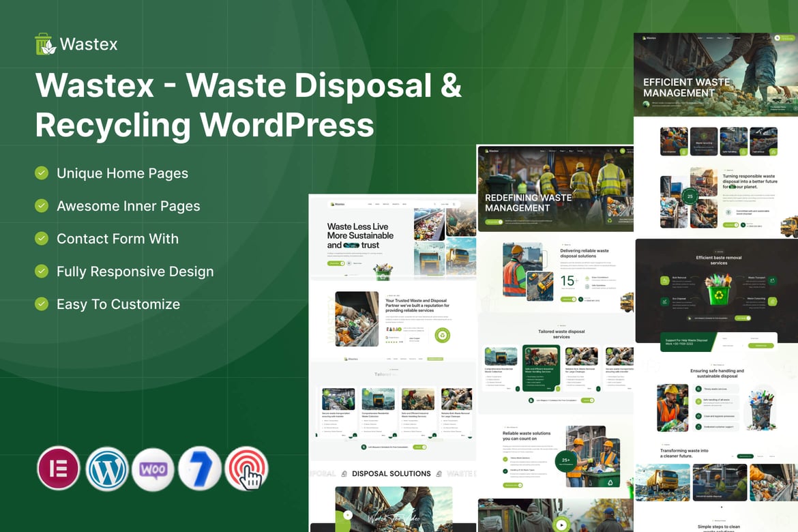
Task: Click the check icon beside Awesome Inner Pages
Action: click(42, 206)
